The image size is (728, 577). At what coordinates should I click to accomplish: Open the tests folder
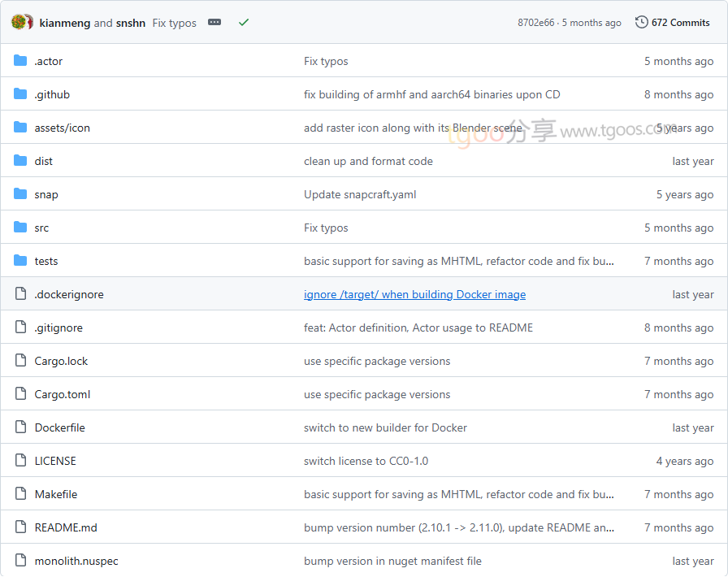click(x=46, y=261)
